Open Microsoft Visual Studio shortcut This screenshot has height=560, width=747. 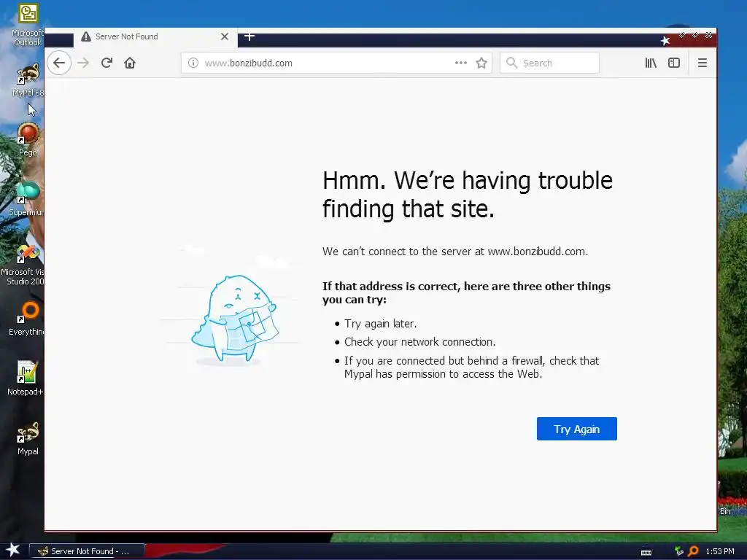coord(23,265)
